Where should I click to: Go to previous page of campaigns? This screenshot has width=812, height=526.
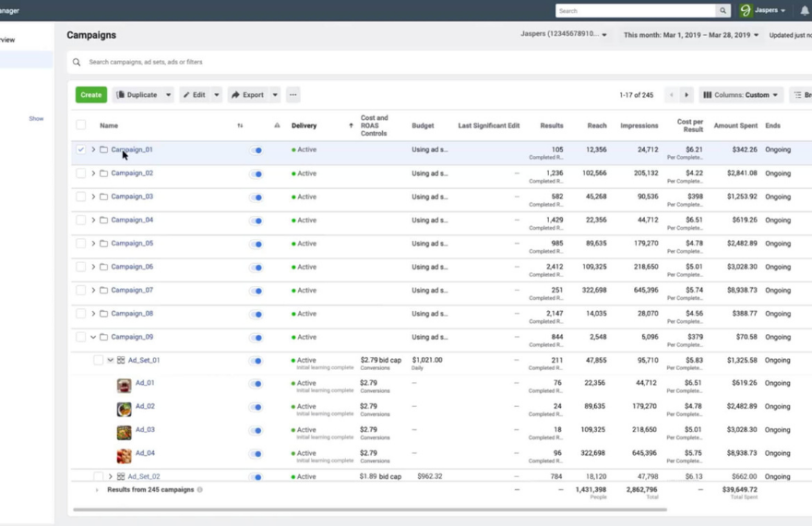coord(672,95)
